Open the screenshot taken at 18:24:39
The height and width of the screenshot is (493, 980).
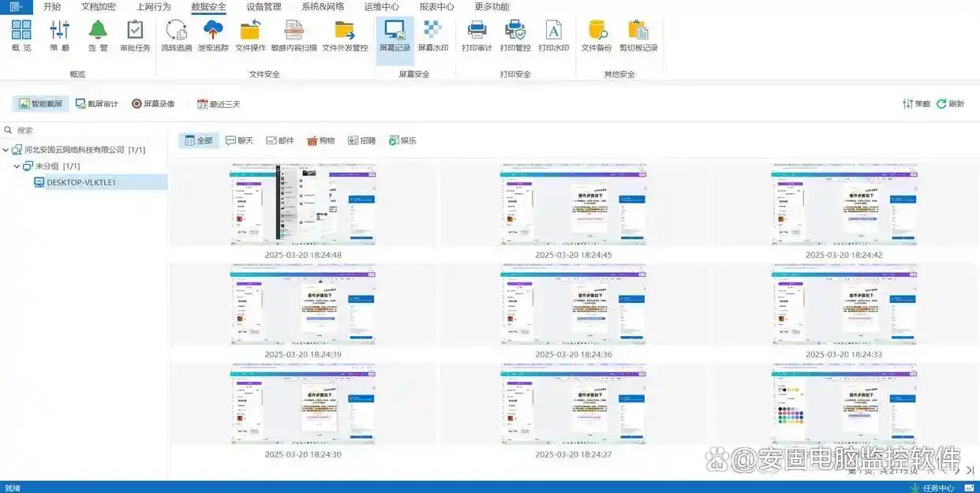click(303, 304)
